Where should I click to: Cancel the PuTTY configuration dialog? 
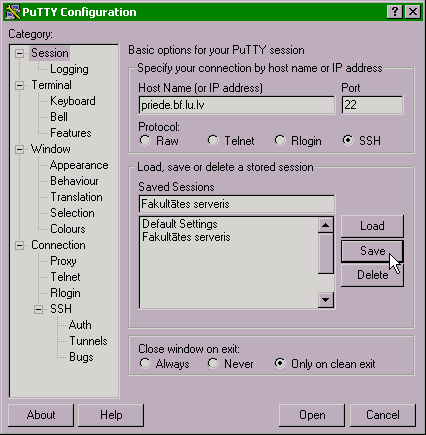pyautogui.click(x=383, y=415)
